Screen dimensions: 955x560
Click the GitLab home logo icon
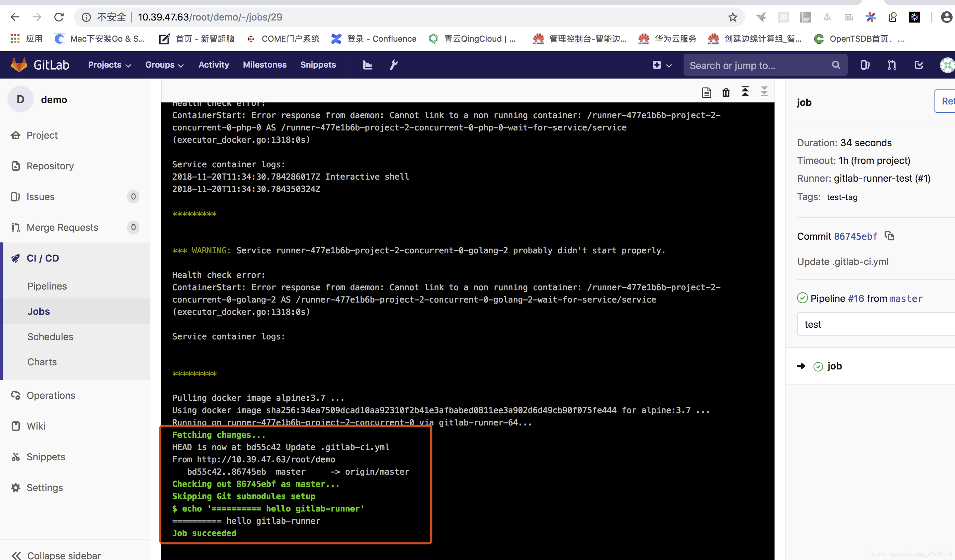(x=20, y=65)
